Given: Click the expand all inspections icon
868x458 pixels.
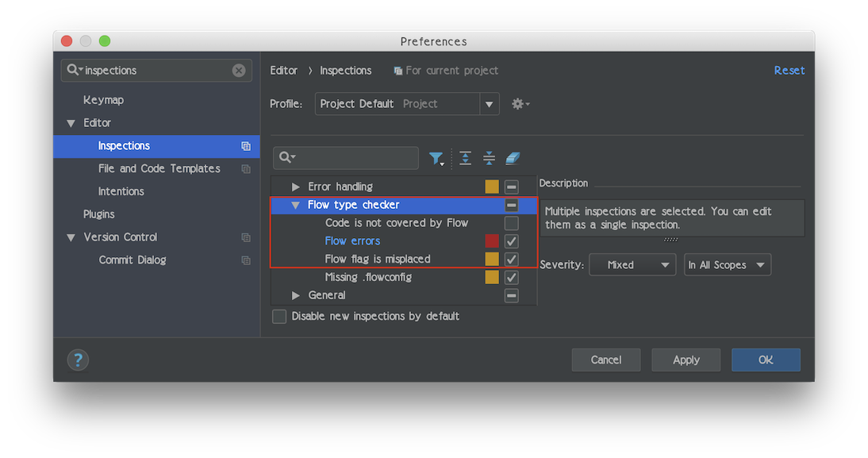Looking at the screenshot, I should [x=465, y=159].
